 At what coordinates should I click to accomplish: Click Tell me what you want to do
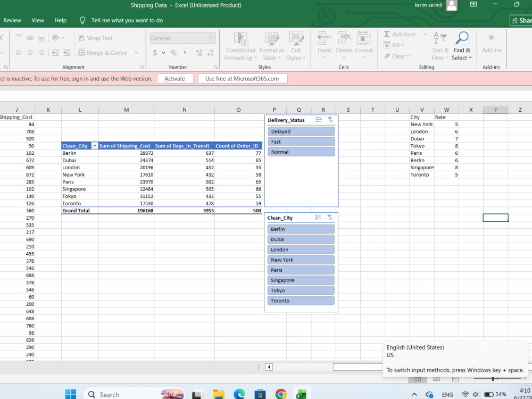point(127,20)
